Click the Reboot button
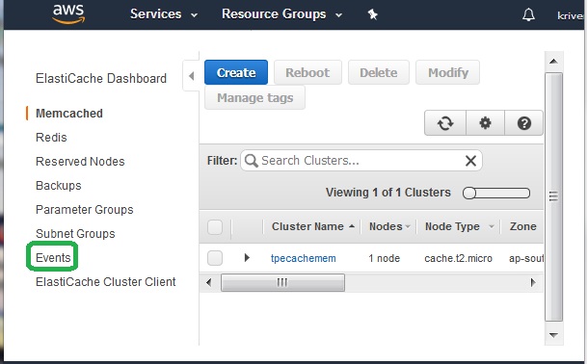The height and width of the screenshot is (364, 588). (x=307, y=72)
